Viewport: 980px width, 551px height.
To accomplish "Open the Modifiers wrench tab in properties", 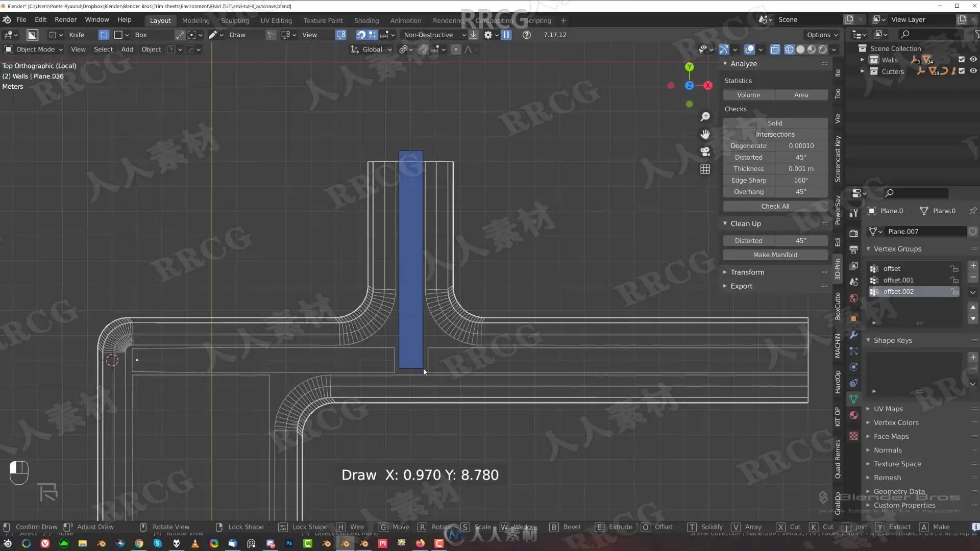I will [x=853, y=335].
